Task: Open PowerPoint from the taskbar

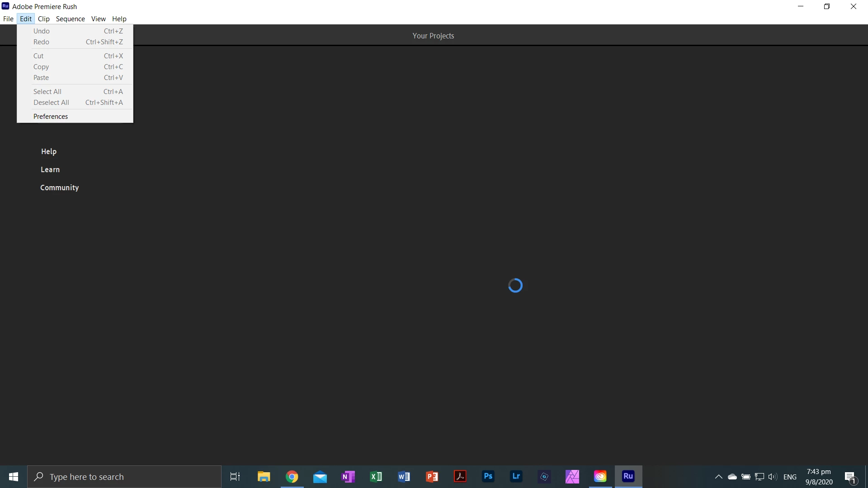Action: point(432,476)
